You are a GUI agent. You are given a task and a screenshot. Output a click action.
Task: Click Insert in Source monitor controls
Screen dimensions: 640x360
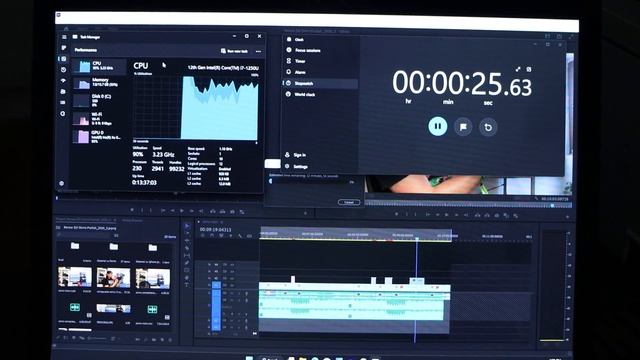213,211
